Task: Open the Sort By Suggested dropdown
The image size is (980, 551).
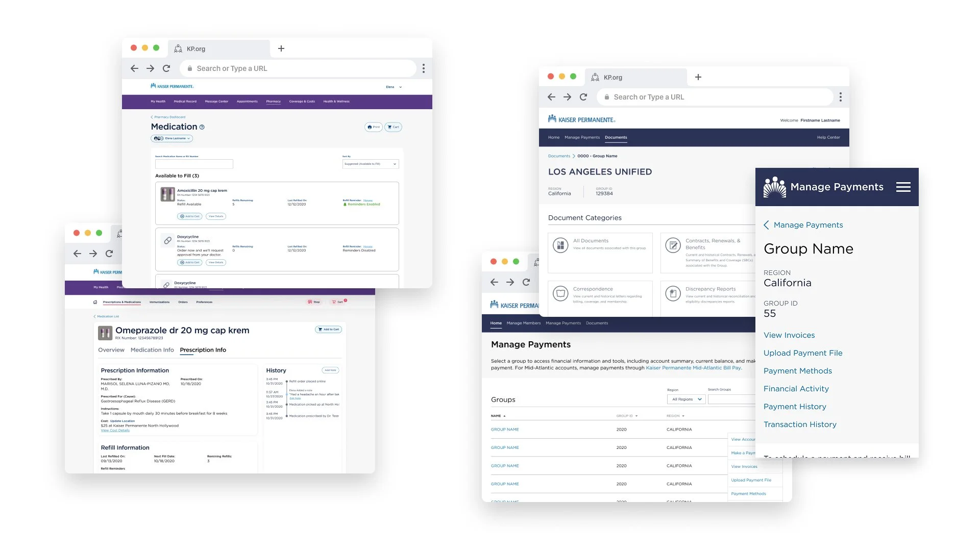Action: (x=370, y=164)
